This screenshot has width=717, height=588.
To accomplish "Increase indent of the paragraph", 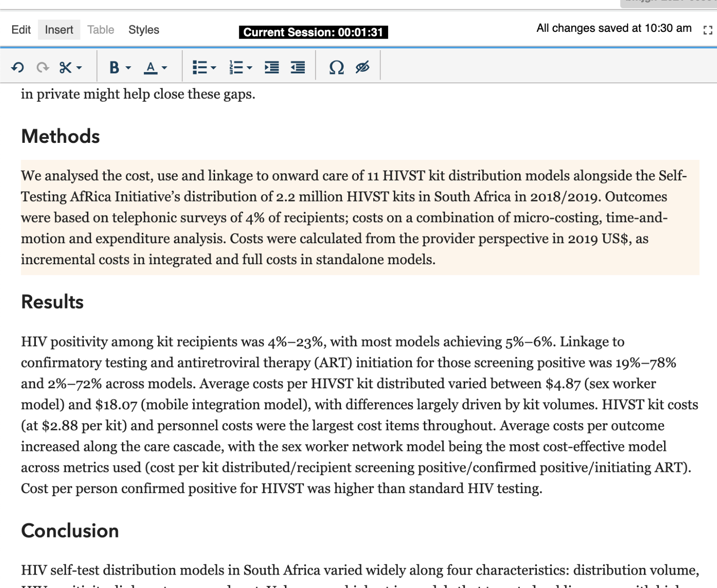I will (x=272, y=68).
